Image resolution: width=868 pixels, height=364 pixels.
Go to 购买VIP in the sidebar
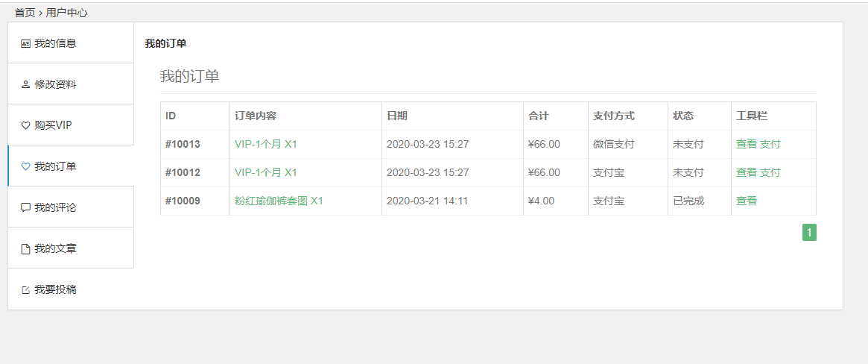coord(54,125)
